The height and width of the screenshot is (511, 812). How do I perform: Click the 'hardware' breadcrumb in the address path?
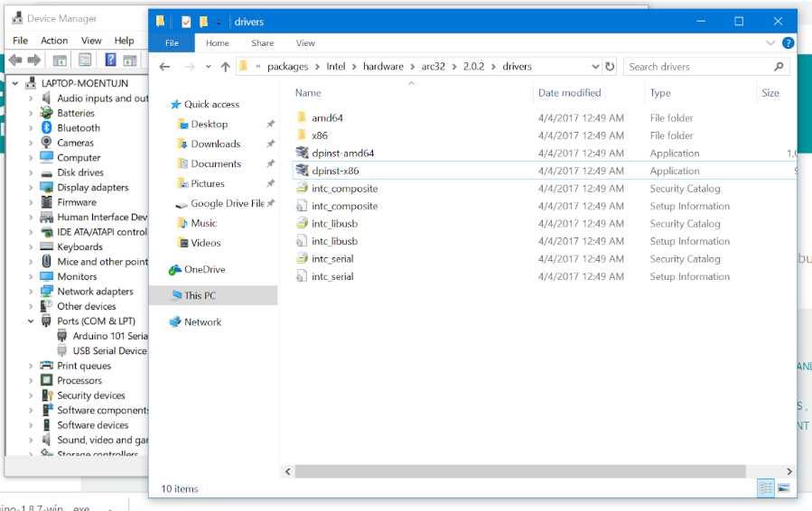tap(383, 67)
